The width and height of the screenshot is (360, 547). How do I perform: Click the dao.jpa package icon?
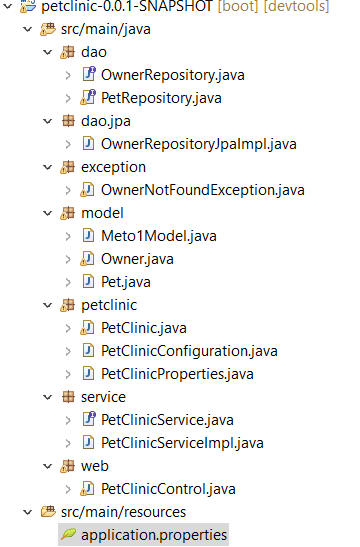[68, 121]
